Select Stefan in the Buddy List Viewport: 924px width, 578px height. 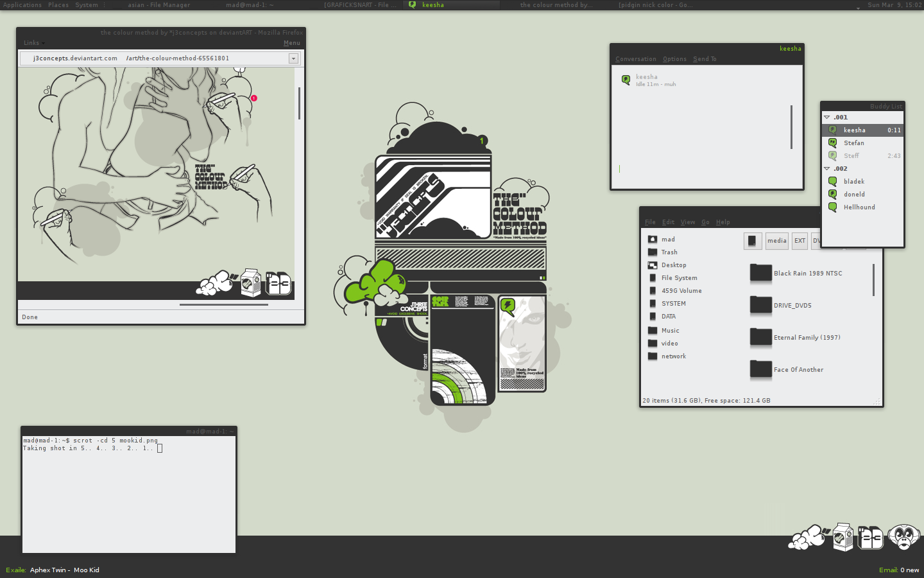coord(862,143)
